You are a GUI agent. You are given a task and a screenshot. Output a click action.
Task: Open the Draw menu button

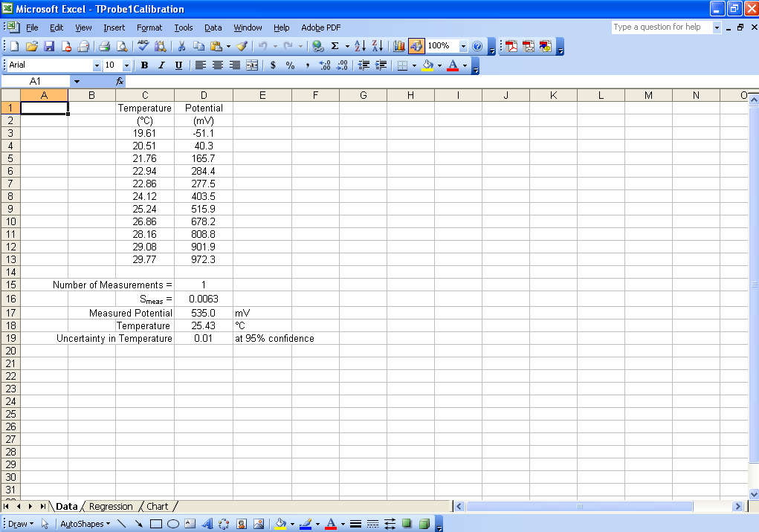[21, 524]
